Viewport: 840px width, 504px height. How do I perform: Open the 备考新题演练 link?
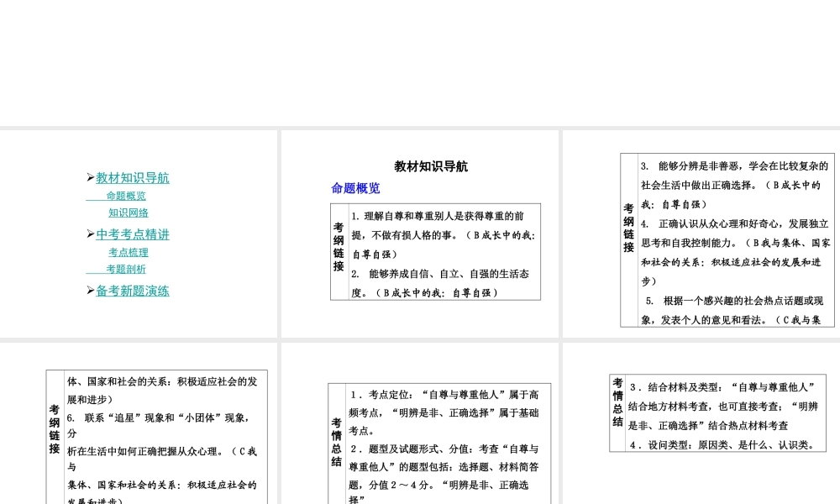[133, 291]
